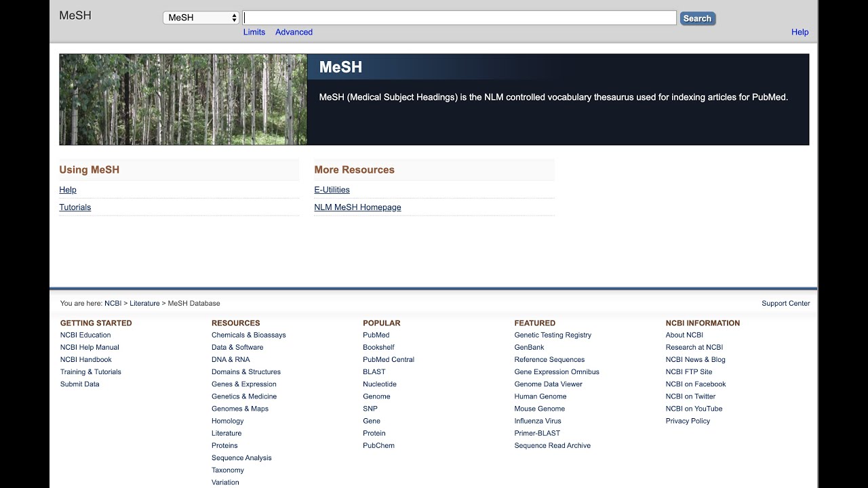Open About NCBI link
Image resolution: width=868 pixels, height=488 pixels.
click(x=684, y=335)
